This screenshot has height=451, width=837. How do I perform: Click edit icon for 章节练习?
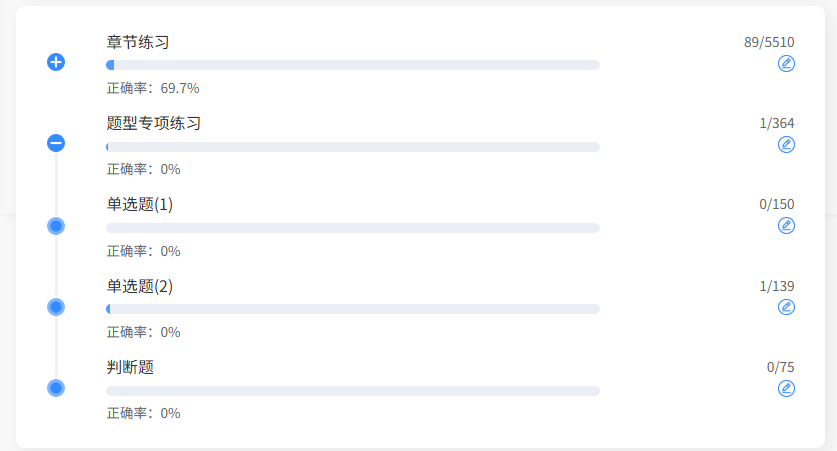pos(786,64)
